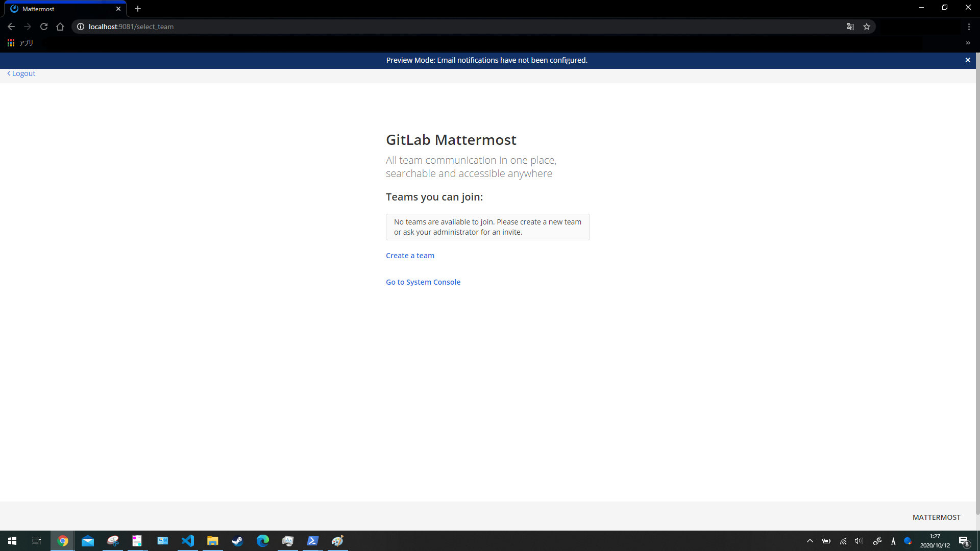This screenshot has width=980, height=551.
Task: Open Steam from the taskbar
Action: click(237, 541)
